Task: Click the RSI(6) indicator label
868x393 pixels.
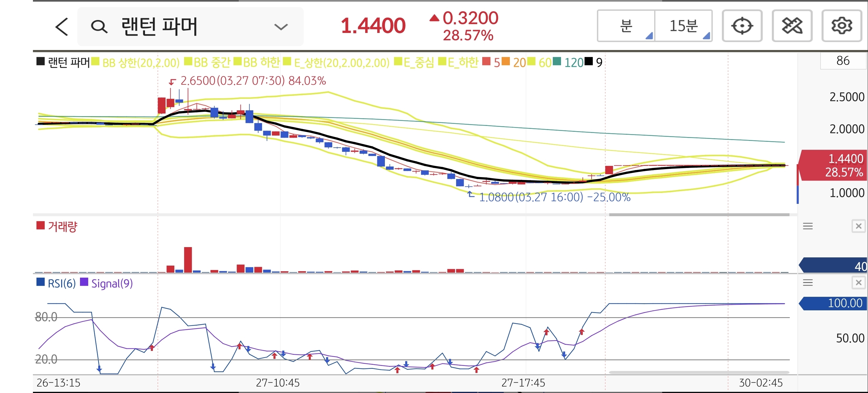Action: coord(61,284)
